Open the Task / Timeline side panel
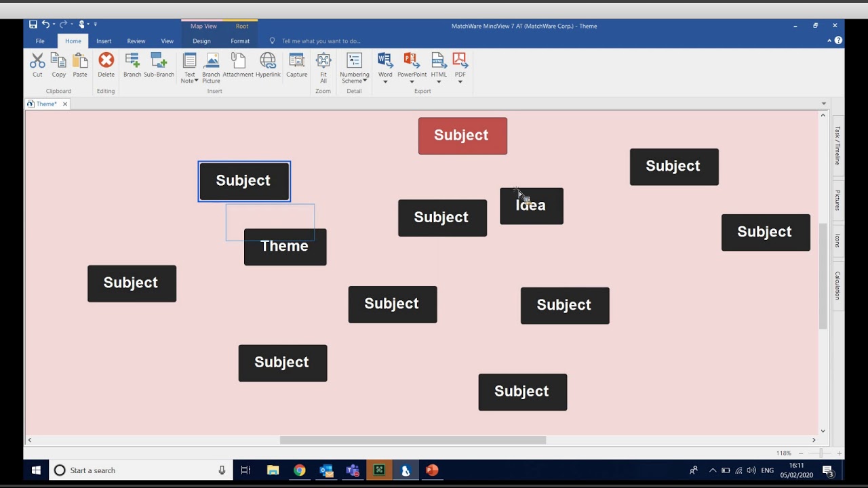 point(837,146)
